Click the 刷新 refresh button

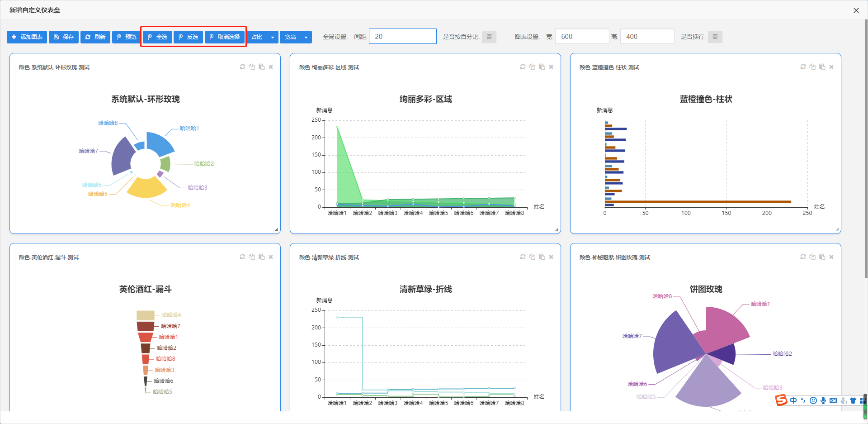coord(95,37)
